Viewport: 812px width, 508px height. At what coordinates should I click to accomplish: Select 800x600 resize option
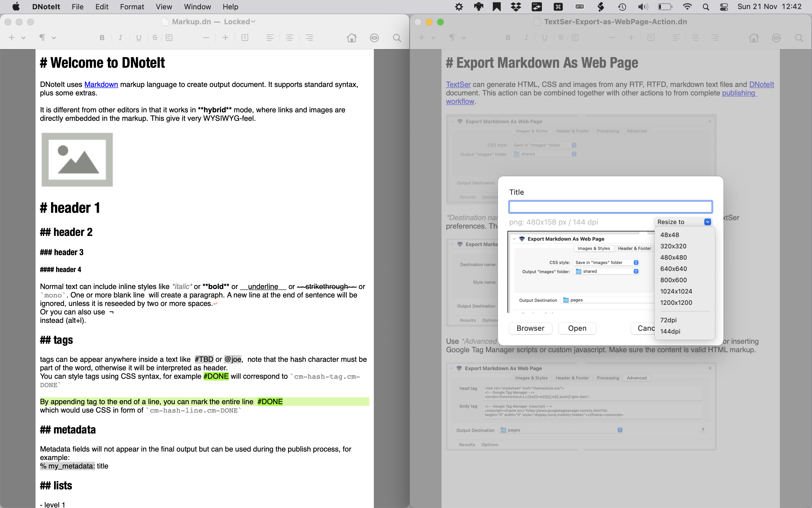coord(685,280)
